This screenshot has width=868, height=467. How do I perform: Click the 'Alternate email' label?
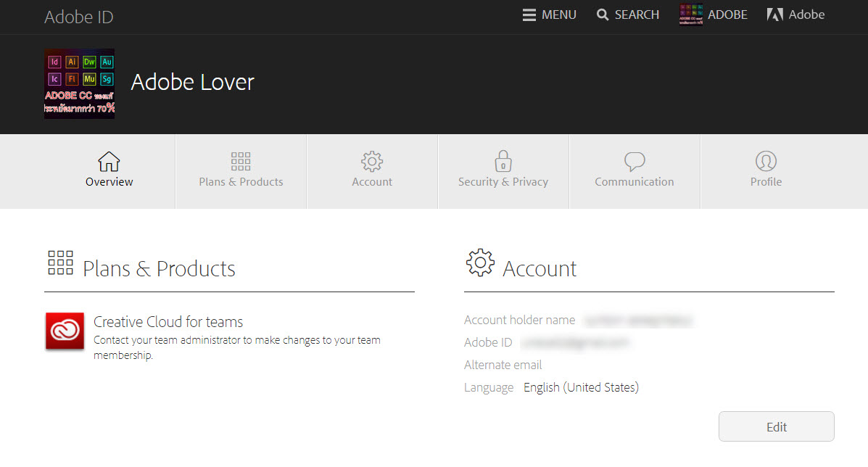pos(503,365)
